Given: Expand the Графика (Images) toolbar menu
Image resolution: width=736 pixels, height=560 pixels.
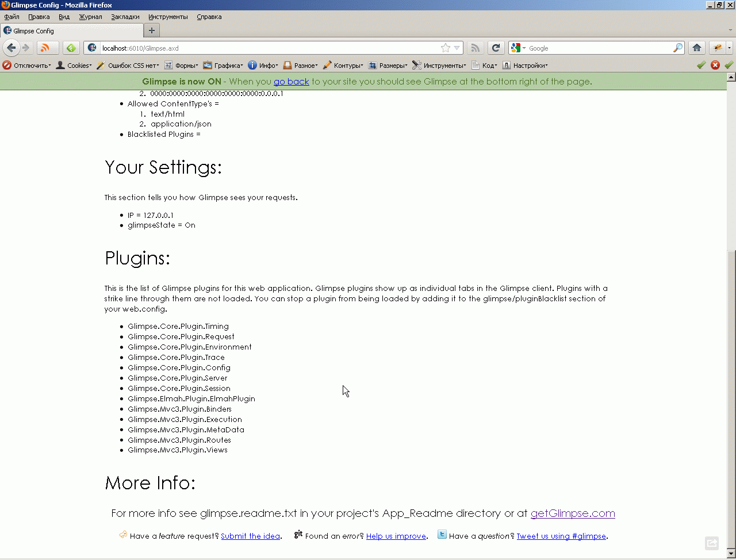Looking at the screenshot, I should click(223, 66).
